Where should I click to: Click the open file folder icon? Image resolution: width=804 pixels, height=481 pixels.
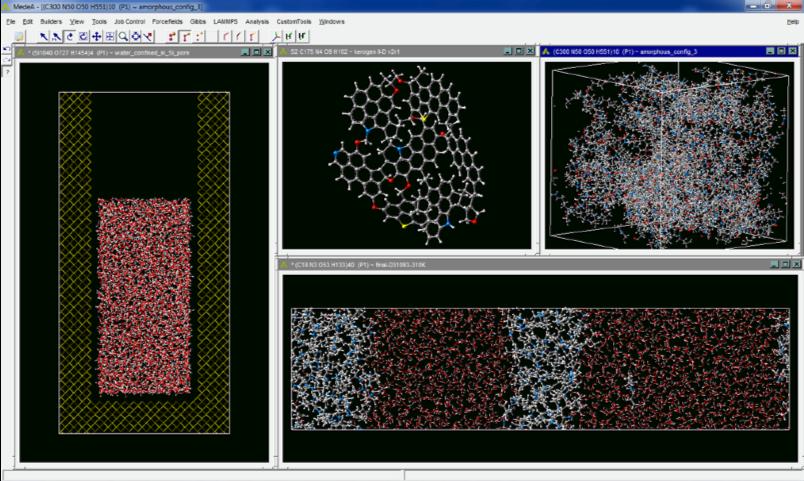tap(19, 36)
